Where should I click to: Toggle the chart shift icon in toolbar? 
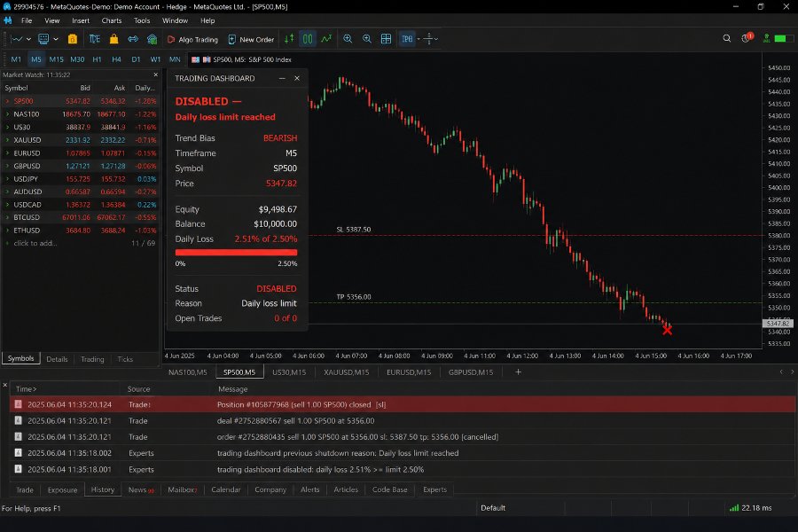coord(407,39)
